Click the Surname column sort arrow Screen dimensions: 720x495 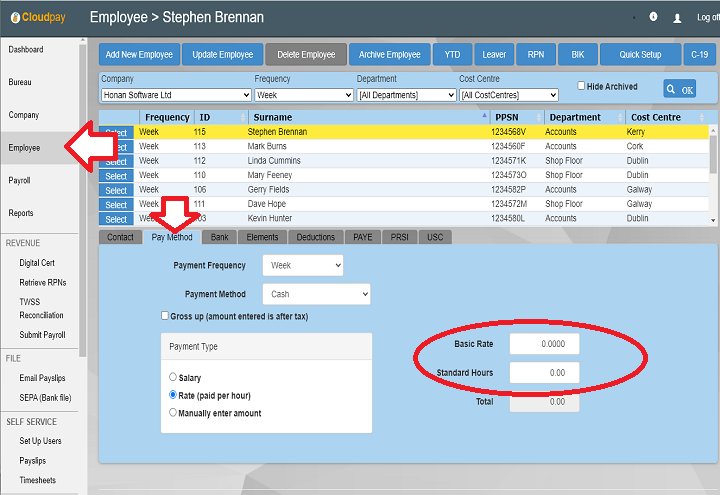coord(485,117)
